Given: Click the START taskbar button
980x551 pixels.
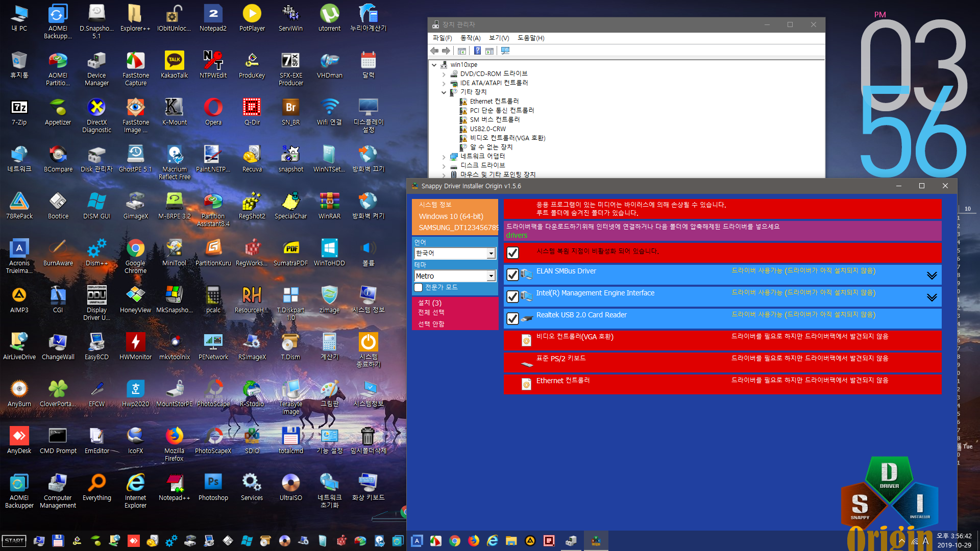Looking at the screenshot, I should pyautogui.click(x=14, y=541).
